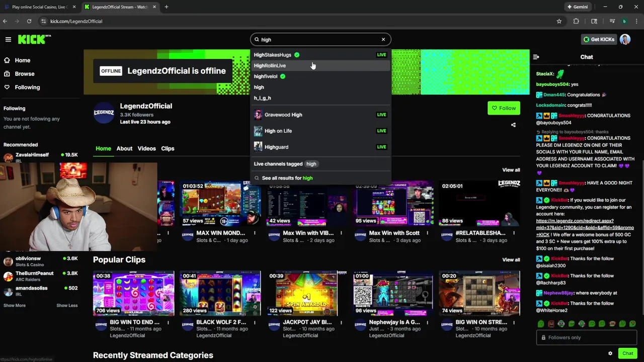Open a new browser tab
This screenshot has width=644, height=362.
[x=167, y=7]
